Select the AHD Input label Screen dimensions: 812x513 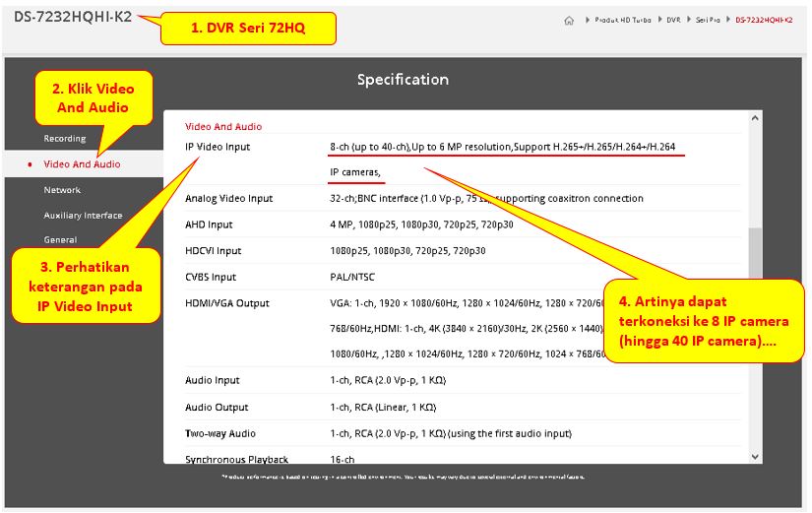point(209,224)
